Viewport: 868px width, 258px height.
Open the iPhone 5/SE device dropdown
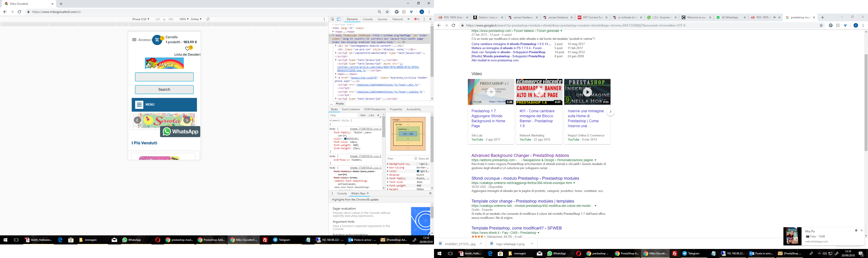(141, 19)
